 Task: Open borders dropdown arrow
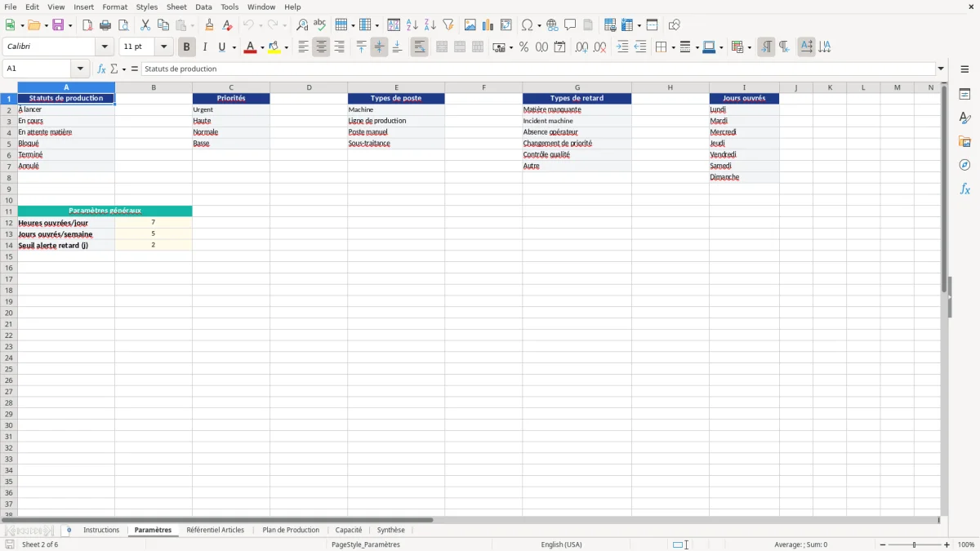(x=672, y=47)
